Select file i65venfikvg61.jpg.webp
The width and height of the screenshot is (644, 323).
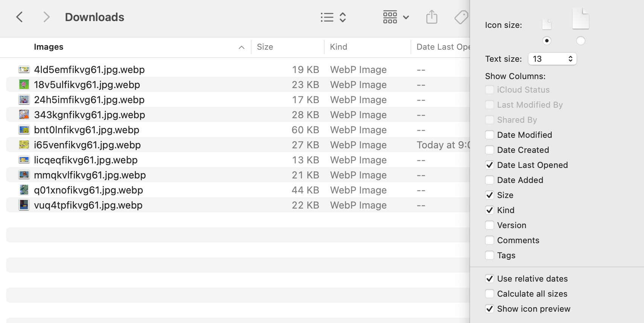coord(87,145)
